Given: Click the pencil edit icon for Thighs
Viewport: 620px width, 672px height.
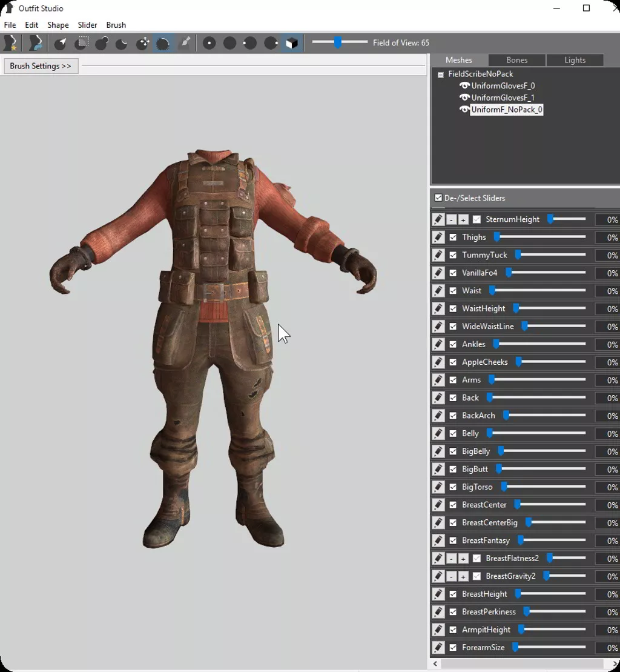Looking at the screenshot, I should tap(438, 237).
